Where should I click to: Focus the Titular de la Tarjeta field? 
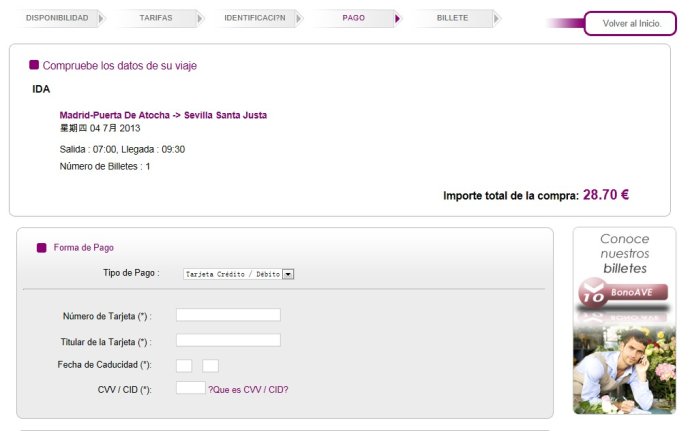228,340
